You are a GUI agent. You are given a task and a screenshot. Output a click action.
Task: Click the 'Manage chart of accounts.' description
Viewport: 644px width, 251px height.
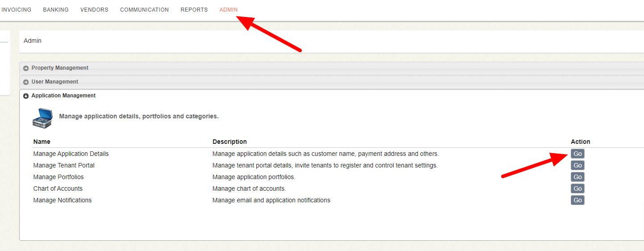249,188
